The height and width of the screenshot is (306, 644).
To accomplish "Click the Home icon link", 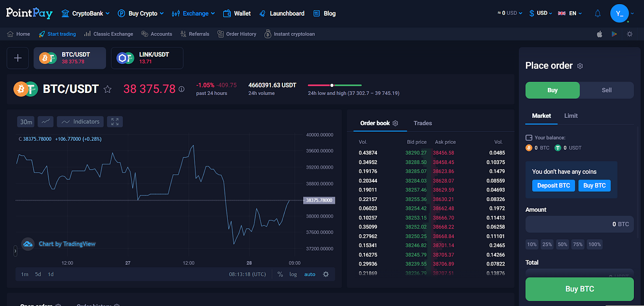I will tap(19, 34).
